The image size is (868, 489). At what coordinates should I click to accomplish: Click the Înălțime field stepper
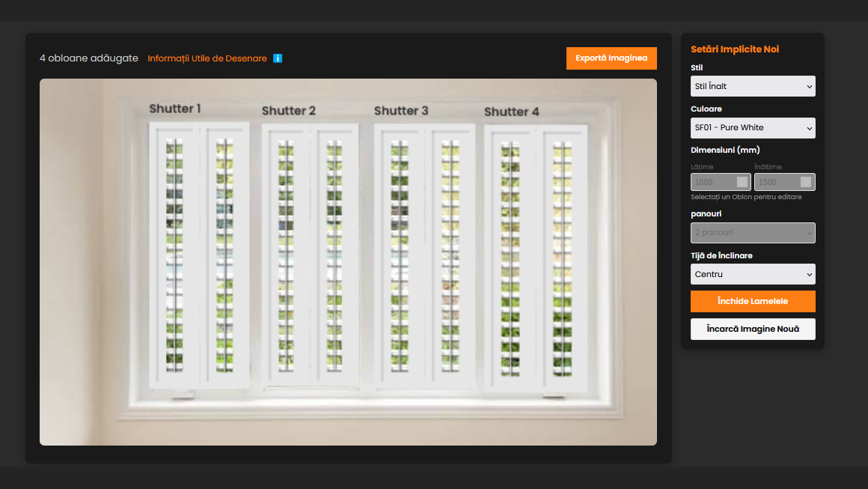pos(806,182)
